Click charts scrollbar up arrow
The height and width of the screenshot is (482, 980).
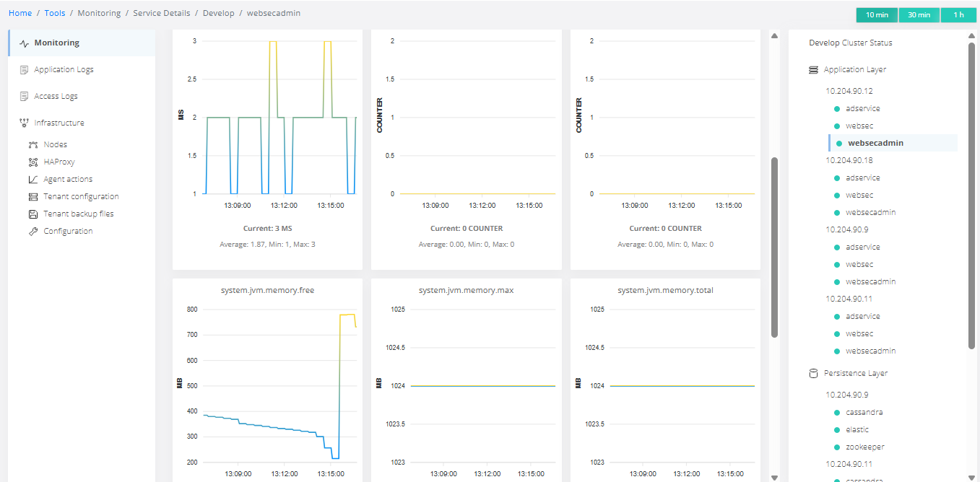coord(774,35)
